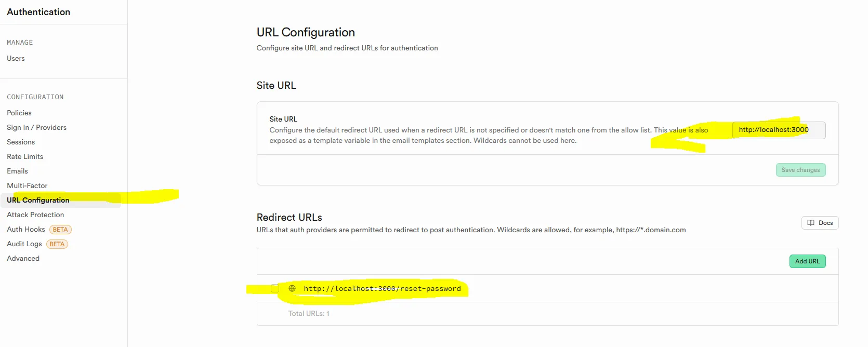Open the Advanced settings page
The width and height of the screenshot is (868, 347).
pos(23,258)
